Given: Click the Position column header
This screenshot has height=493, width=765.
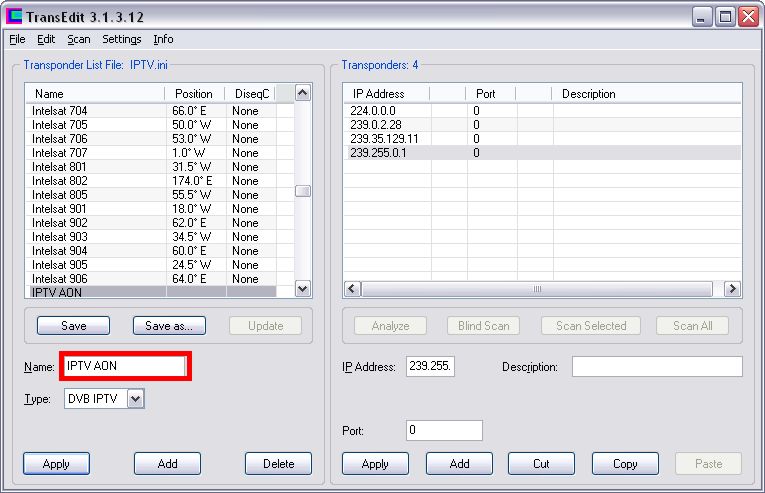Looking at the screenshot, I should [195, 94].
